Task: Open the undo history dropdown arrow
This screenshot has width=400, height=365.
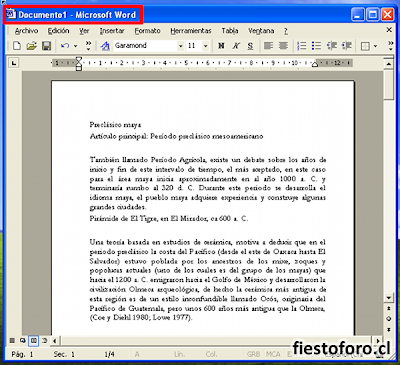Action: 75,46
